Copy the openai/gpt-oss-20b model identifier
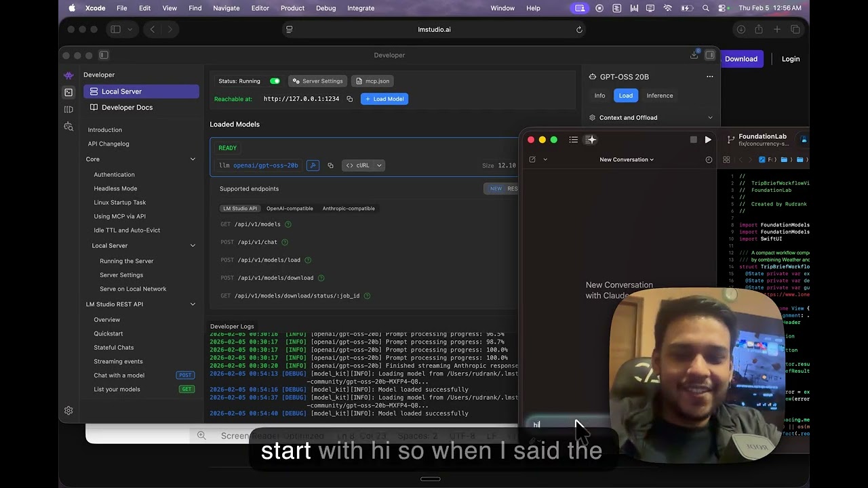Viewport: 868px width, 488px height. pos(330,165)
